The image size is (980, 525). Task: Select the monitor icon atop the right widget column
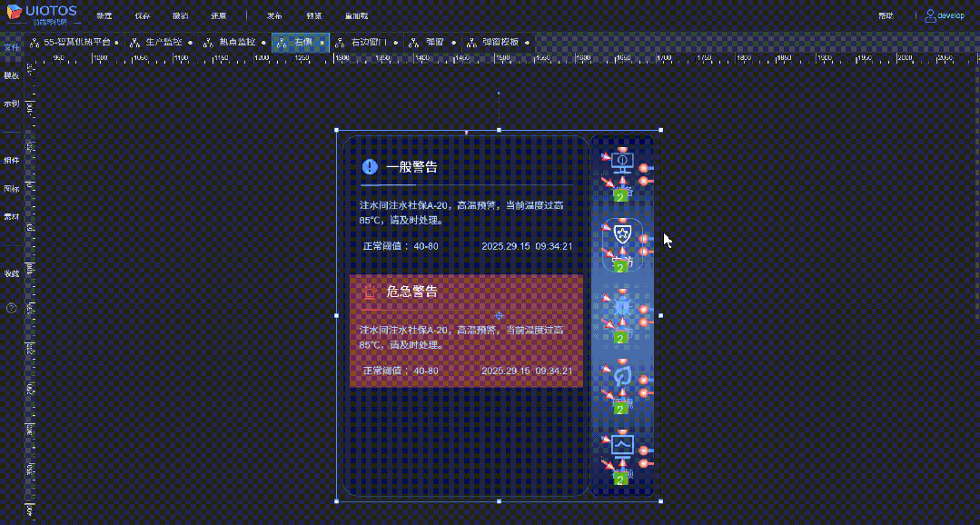(x=621, y=161)
